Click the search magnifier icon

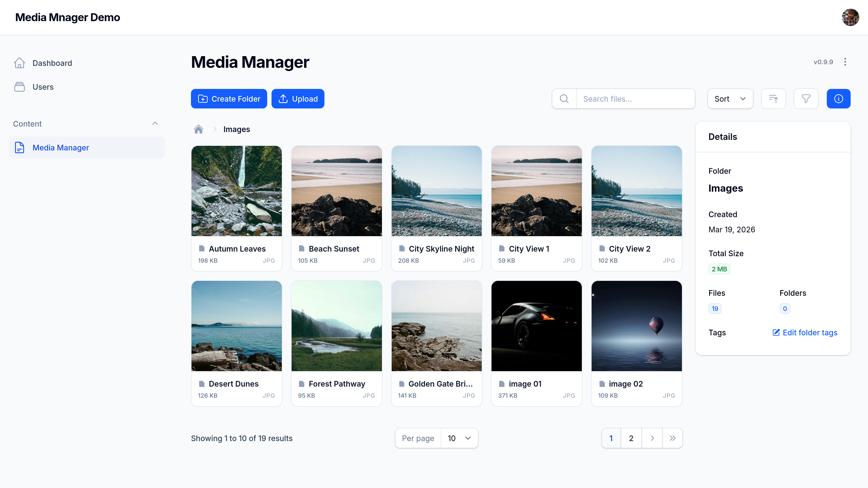click(x=564, y=98)
